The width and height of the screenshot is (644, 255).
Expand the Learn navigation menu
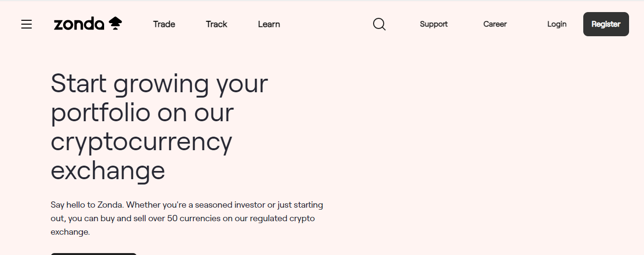pos(269,24)
